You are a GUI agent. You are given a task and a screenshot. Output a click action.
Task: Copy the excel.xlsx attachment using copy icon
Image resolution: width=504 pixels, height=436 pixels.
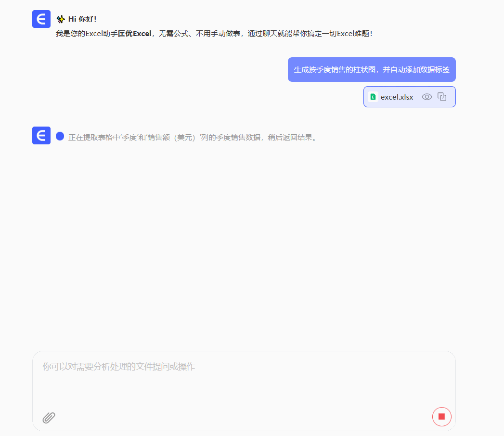(442, 97)
